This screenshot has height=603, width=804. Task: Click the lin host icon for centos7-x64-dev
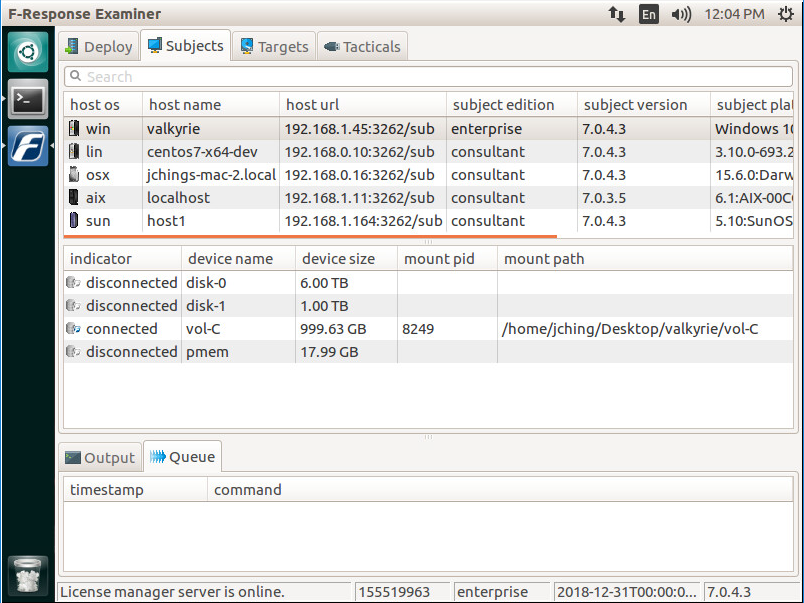[74, 151]
